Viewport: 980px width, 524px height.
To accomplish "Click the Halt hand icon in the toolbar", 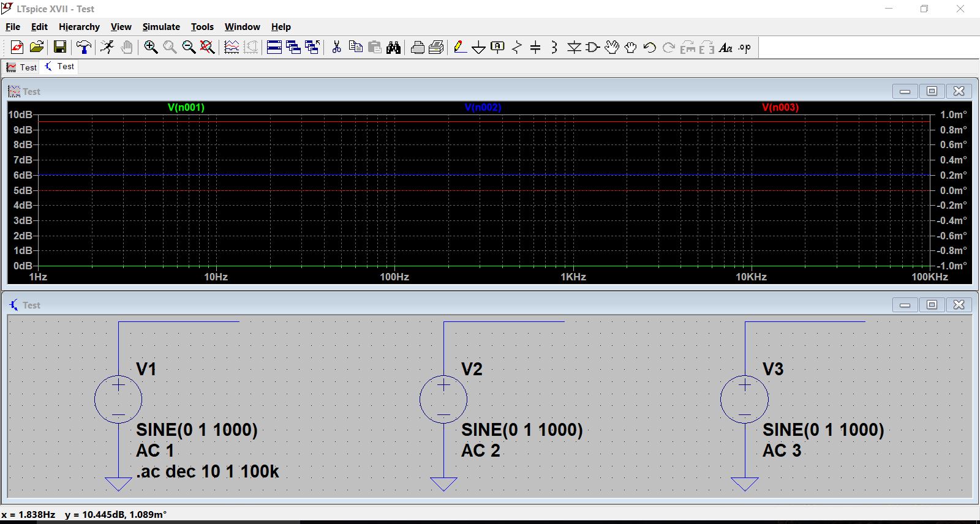I will 127,47.
